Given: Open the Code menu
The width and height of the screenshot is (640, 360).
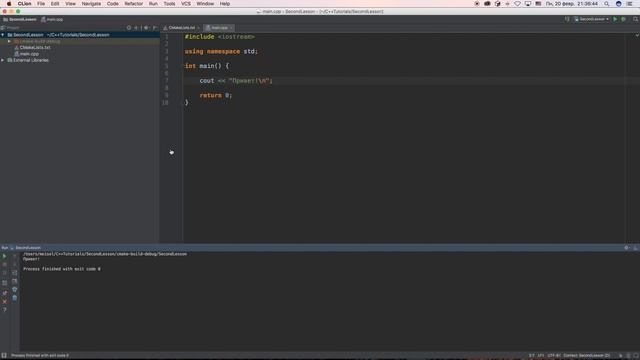Looking at the screenshot, I should coord(113,4).
